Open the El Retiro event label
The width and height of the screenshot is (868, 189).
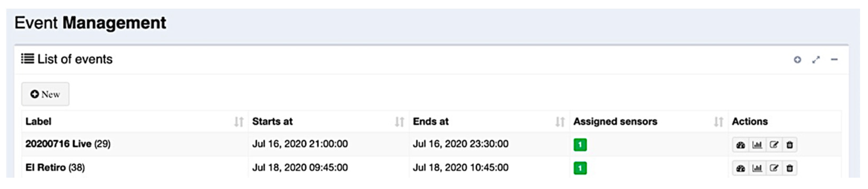click(x=46, y=167)
